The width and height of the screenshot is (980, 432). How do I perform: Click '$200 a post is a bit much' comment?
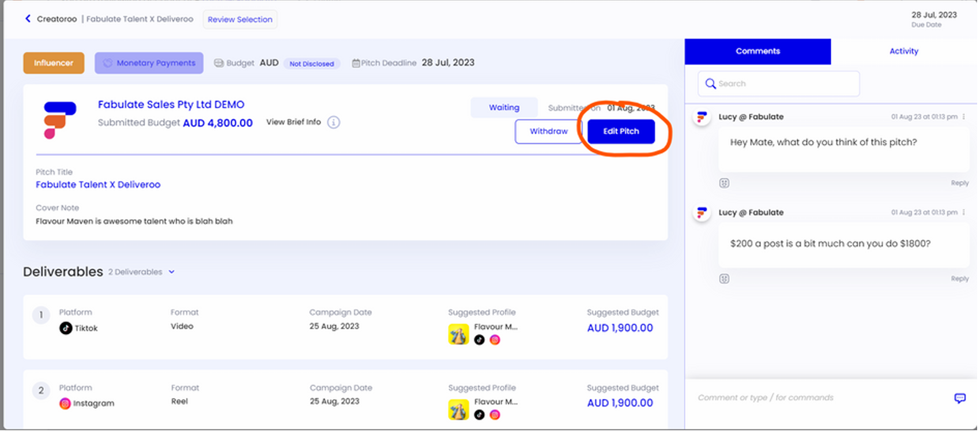pos(830,244)
